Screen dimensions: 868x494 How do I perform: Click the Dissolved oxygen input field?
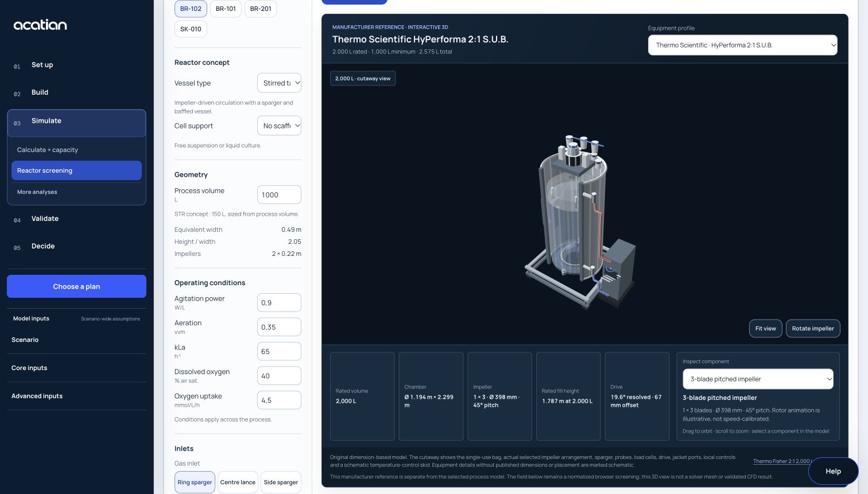point(279,376)
